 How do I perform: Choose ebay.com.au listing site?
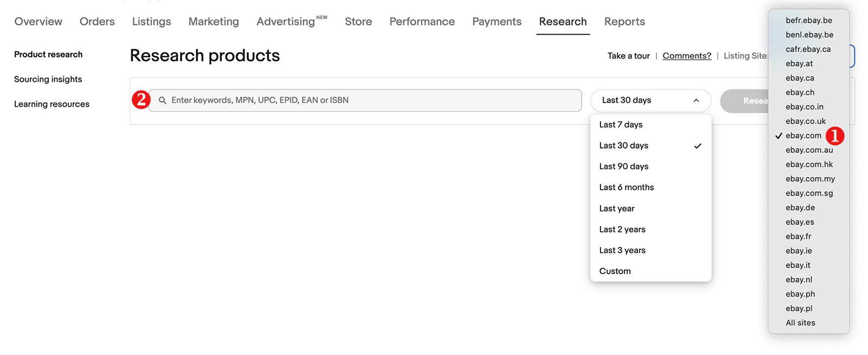pyautogui.click(x=809, y=150)
